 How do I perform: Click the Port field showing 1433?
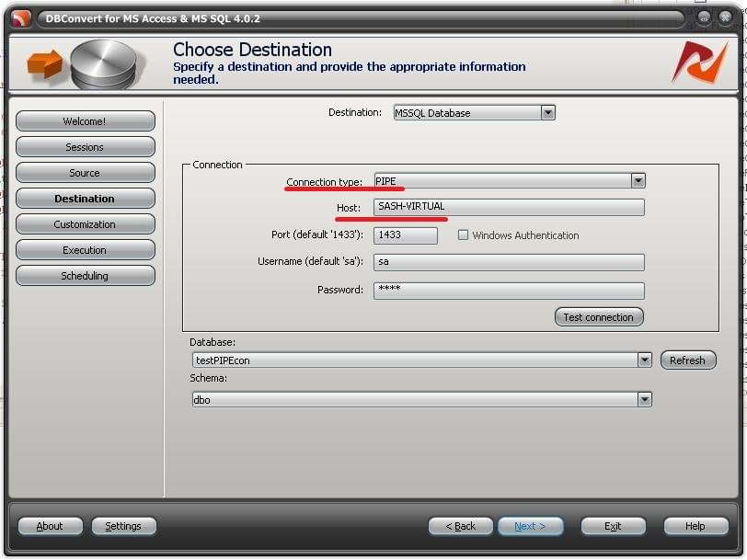(x=406, y=235)
